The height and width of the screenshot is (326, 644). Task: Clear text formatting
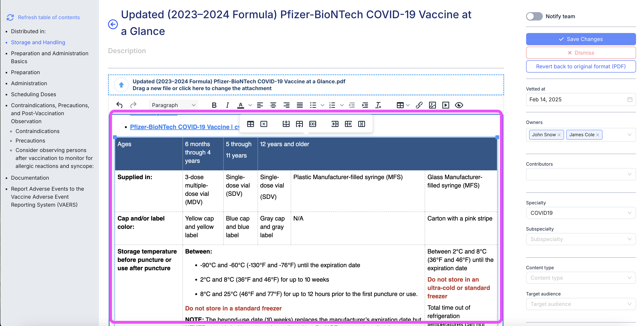378,105
